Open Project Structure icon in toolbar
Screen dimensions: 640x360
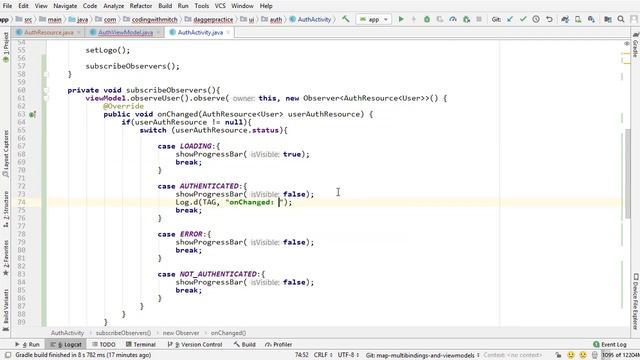pos(608,19)
